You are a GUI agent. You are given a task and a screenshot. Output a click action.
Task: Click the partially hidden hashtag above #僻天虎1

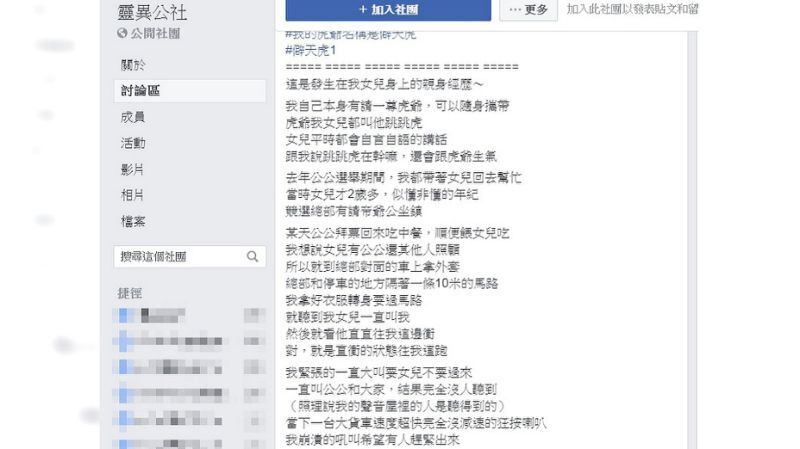pyautogui.click(x=351, y=35)
